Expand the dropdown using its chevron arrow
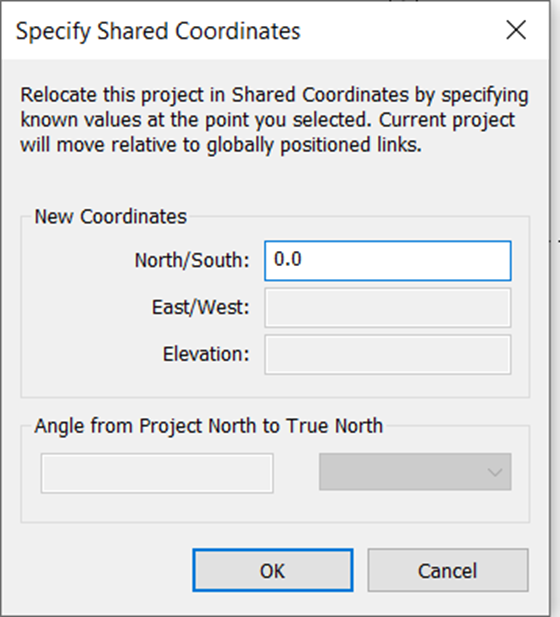The height and width of the screenshot is (617, 560). 494,472
